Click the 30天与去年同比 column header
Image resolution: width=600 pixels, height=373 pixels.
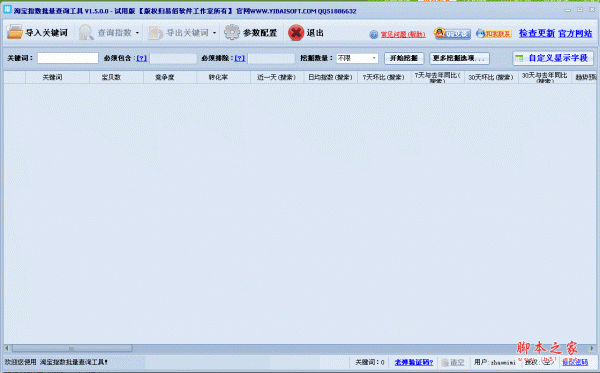pyautogui.click(x=545, y=77)
